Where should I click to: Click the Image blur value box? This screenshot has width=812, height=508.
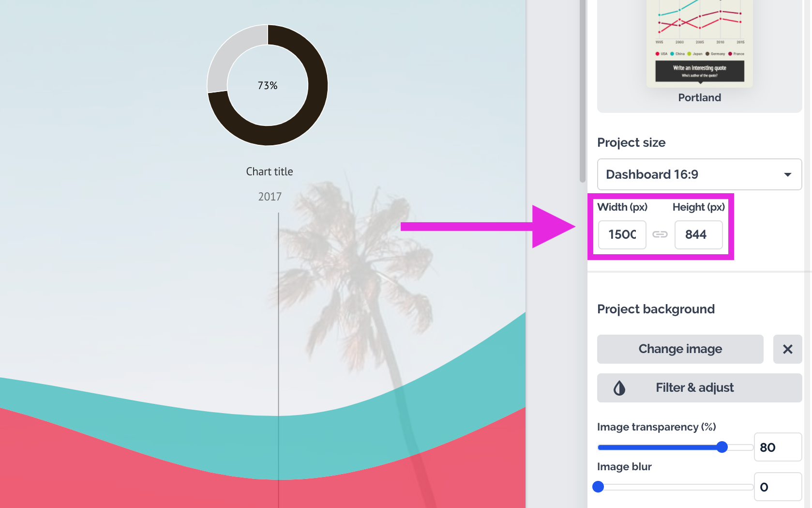(x=777, y=487)
